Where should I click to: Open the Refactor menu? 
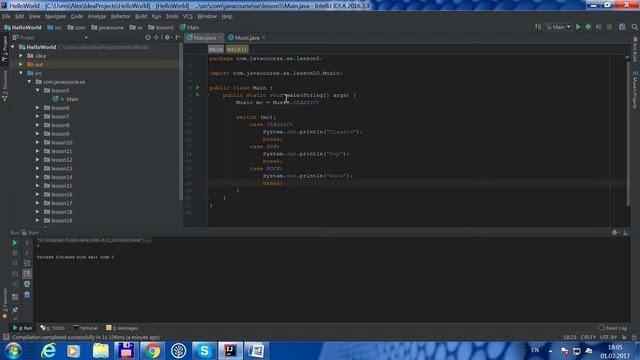point(120,16)
